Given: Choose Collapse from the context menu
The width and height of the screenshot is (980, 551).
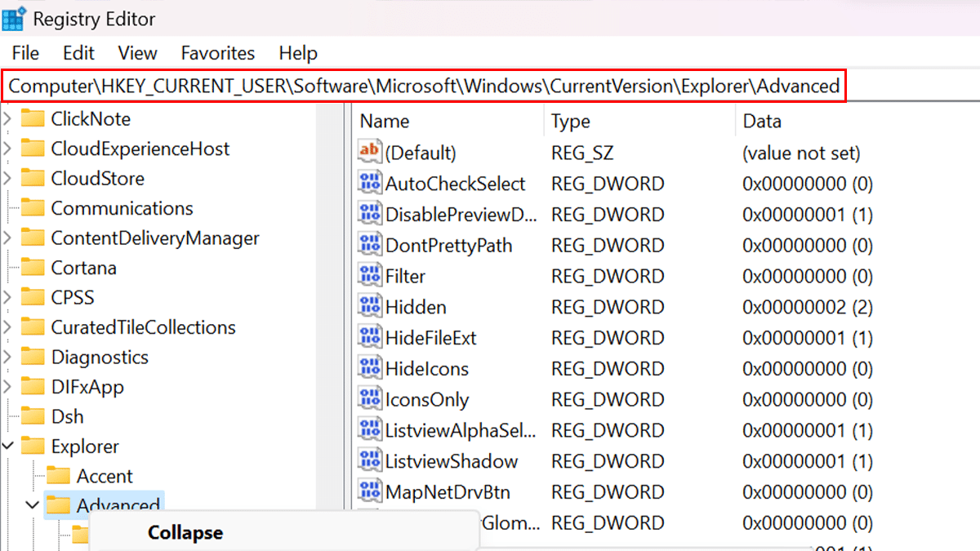Looking at the screenshot, I should (x=185, y=533).
